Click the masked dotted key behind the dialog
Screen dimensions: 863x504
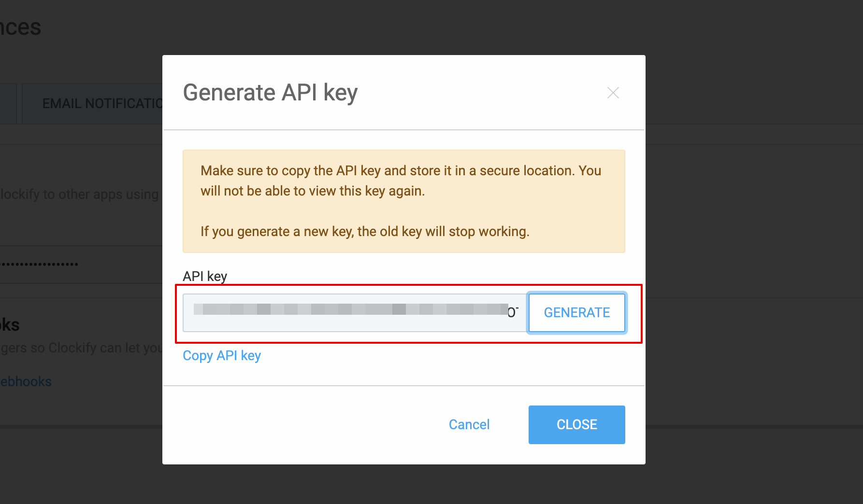[40, 264]
